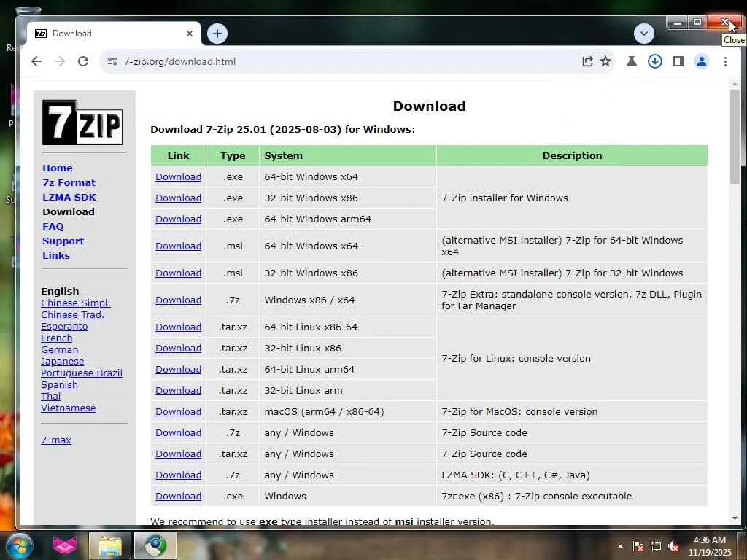Viewport: 747px width, 560px height.
Task: Open the Chrome Labs flask icon
Action: coord(632,61)
